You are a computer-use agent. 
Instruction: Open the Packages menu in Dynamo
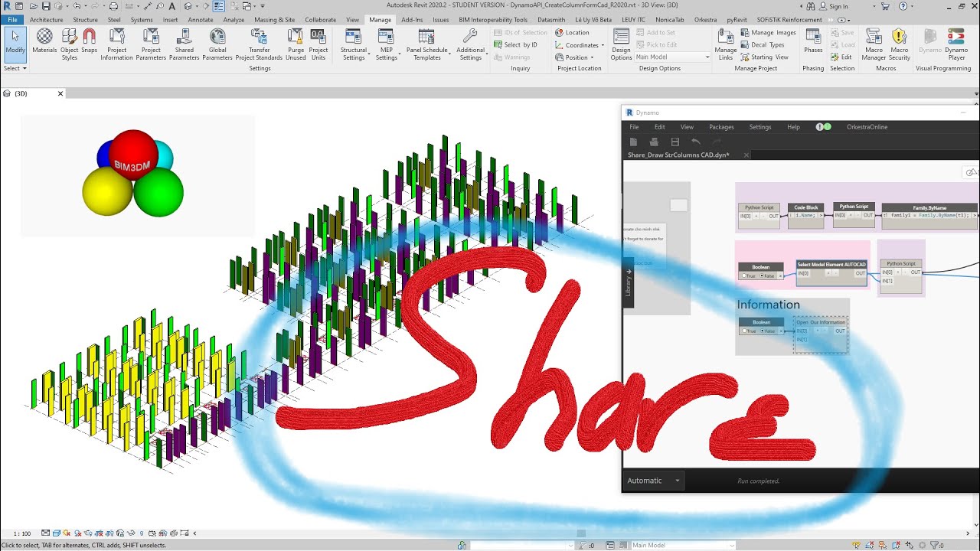pos(721,127)
